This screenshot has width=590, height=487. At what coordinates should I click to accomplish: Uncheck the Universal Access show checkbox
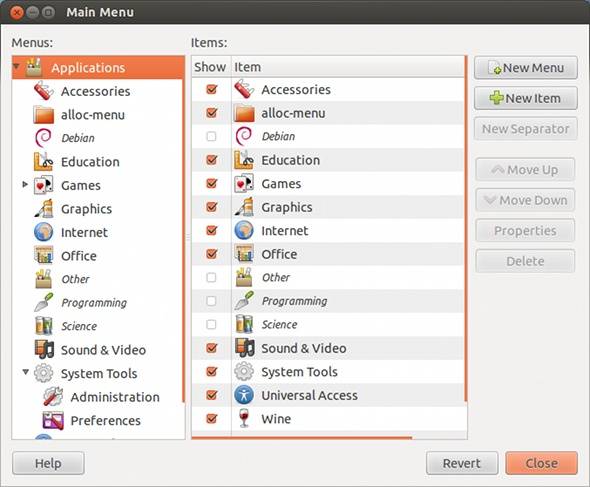coord(211,395)
